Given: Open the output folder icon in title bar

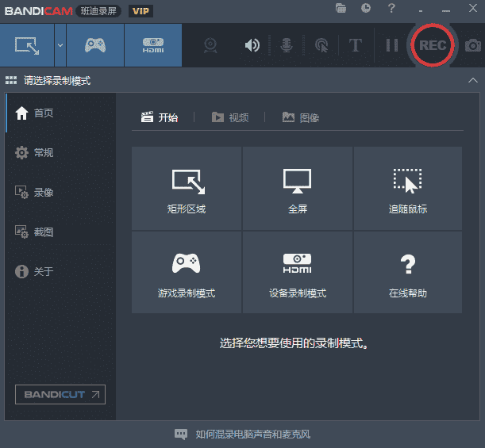Looking at the screenshot, I should pyautogui.click(x=341, y=9).
